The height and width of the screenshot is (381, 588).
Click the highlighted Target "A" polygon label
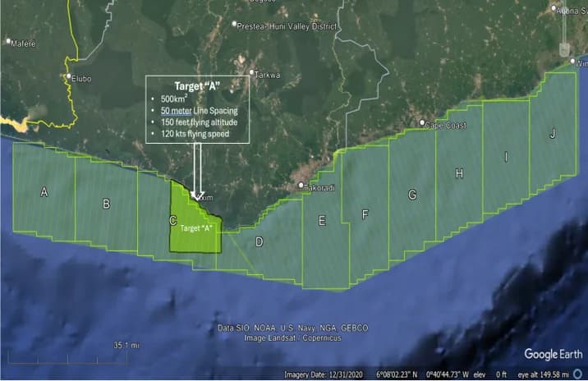click(196, 228)
